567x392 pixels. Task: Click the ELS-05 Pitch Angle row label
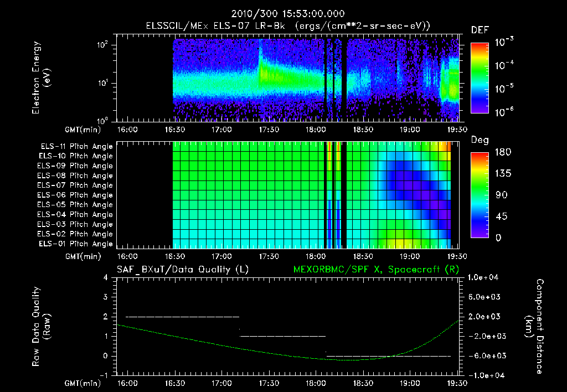[75, 205]
